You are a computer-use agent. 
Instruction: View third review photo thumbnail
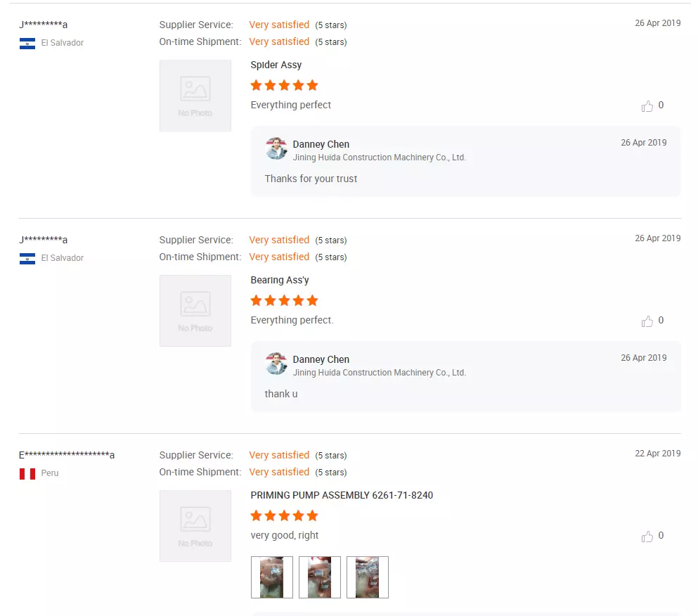click(x=367, y=577)
